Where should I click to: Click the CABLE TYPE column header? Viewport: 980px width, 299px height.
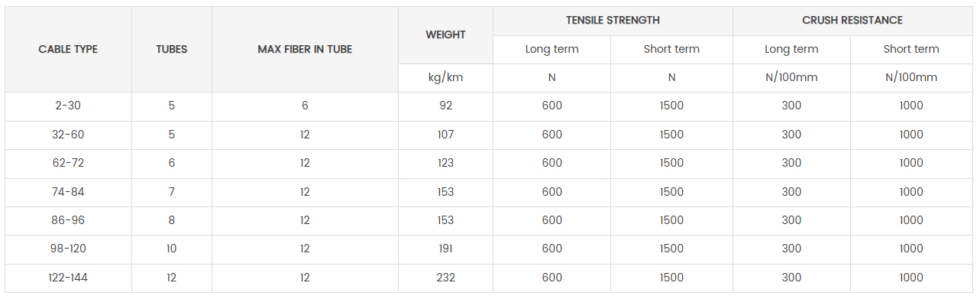68,49
